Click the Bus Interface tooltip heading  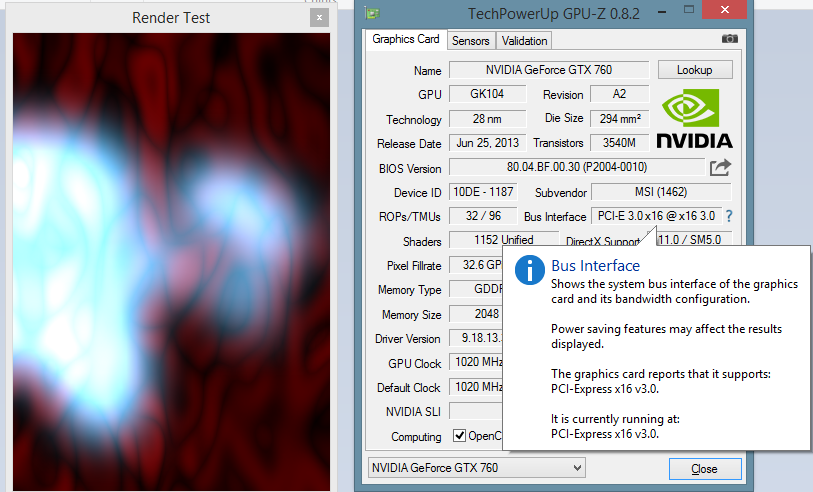click(595, 265)
